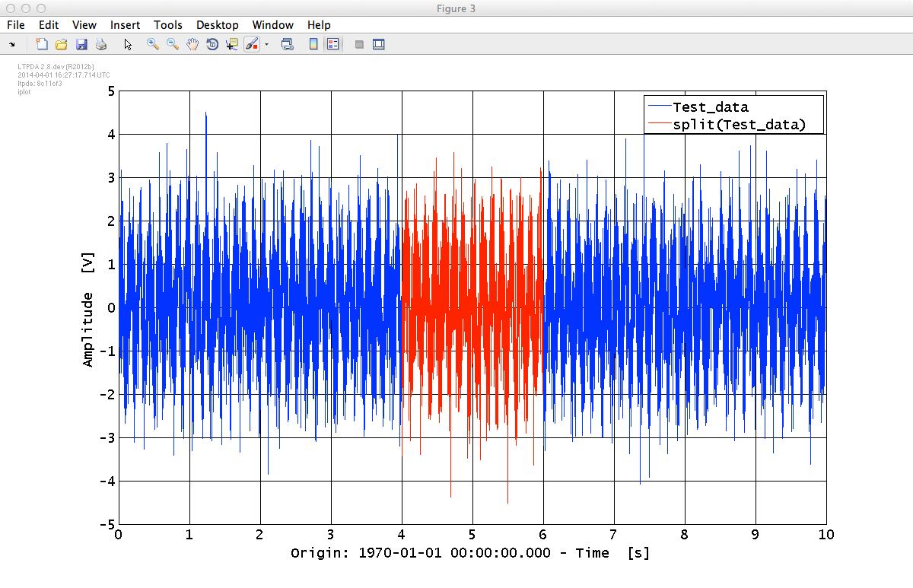The image size is (913, 588).
Task: Click amplitude-axis tick label -5
Action: [108, 525]
